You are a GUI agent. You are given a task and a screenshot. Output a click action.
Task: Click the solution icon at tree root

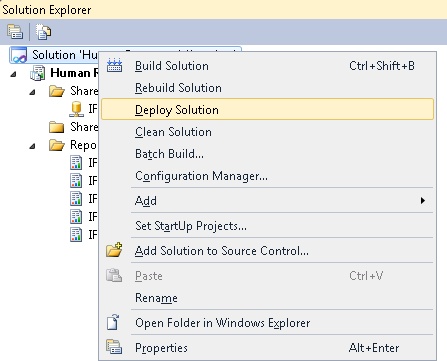(x=19, y=55)
